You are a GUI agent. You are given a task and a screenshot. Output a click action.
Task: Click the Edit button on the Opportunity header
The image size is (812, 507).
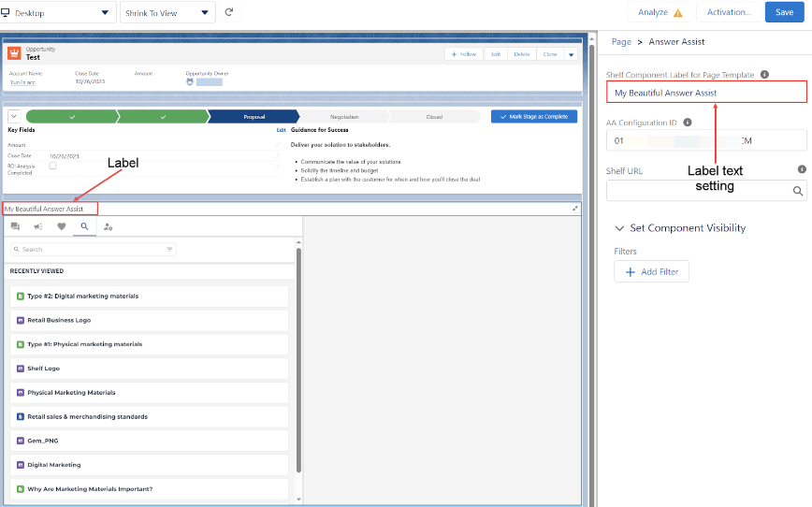tap(496, 54)
